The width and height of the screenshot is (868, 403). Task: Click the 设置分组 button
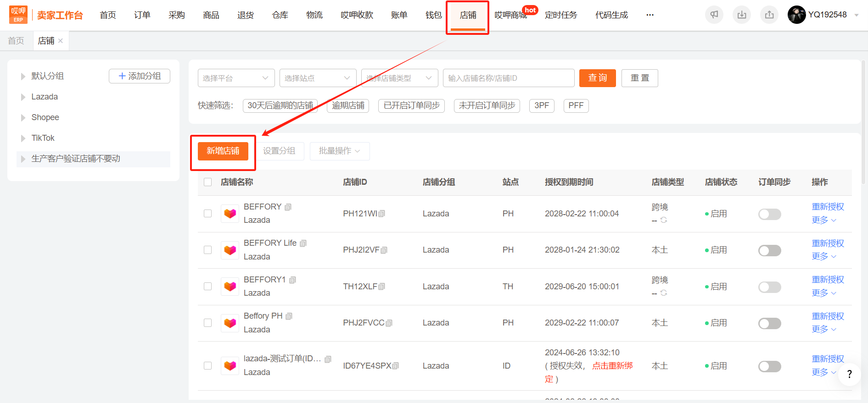click(x=279, y=151)
